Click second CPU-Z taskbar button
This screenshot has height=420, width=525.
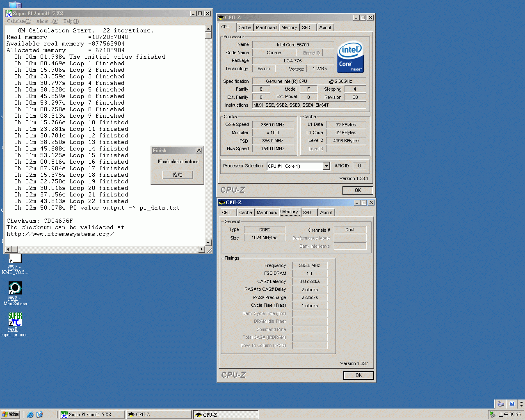coord(226,415)
